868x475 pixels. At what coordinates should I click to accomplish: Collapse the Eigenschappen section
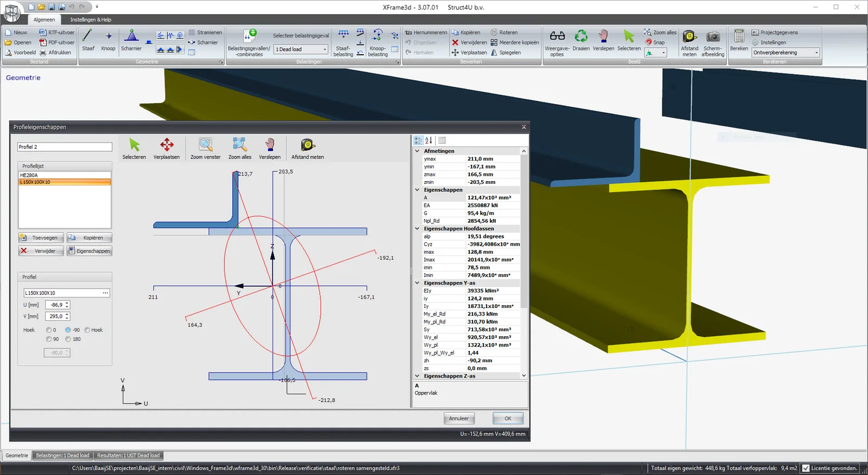(x=417, y=190)
